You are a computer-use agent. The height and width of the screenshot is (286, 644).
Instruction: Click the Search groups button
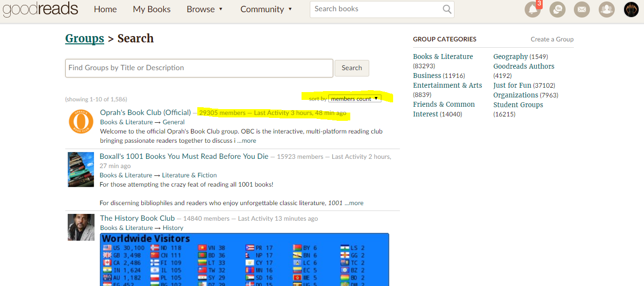(352, 68)
